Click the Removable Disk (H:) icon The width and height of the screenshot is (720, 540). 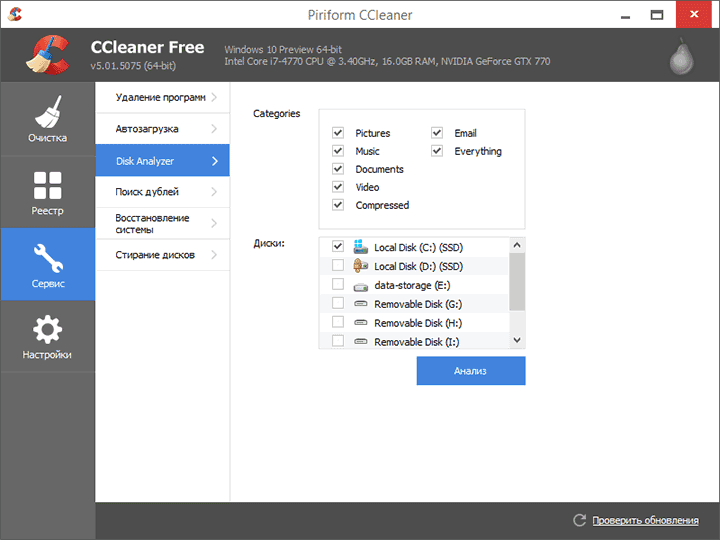coord(360,322)
